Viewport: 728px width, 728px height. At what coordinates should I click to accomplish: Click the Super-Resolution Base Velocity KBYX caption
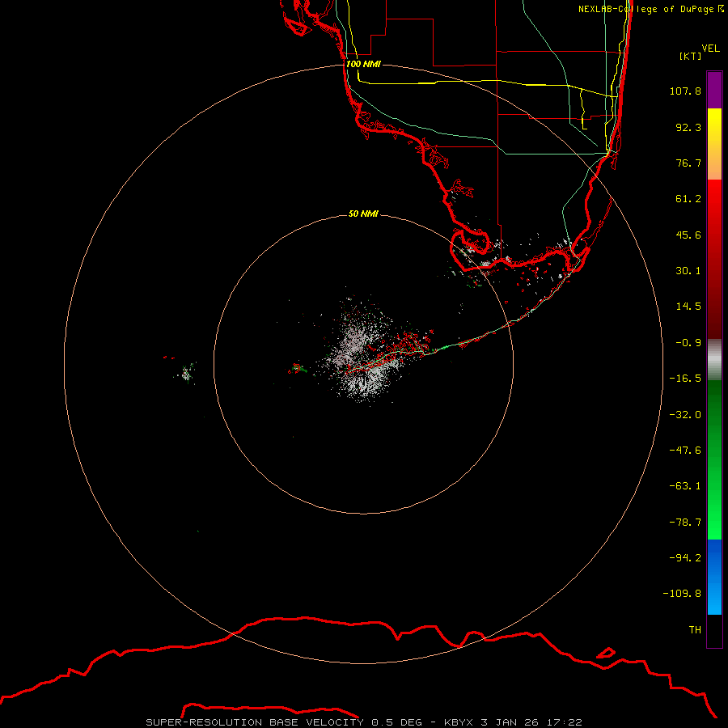pos(363,722)
